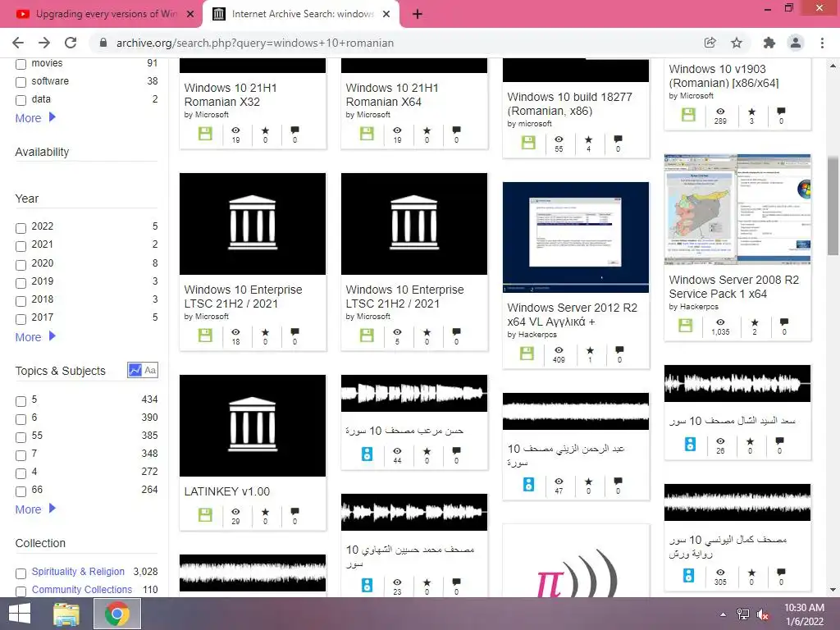Expand More under Year filters

pos(35,337)
